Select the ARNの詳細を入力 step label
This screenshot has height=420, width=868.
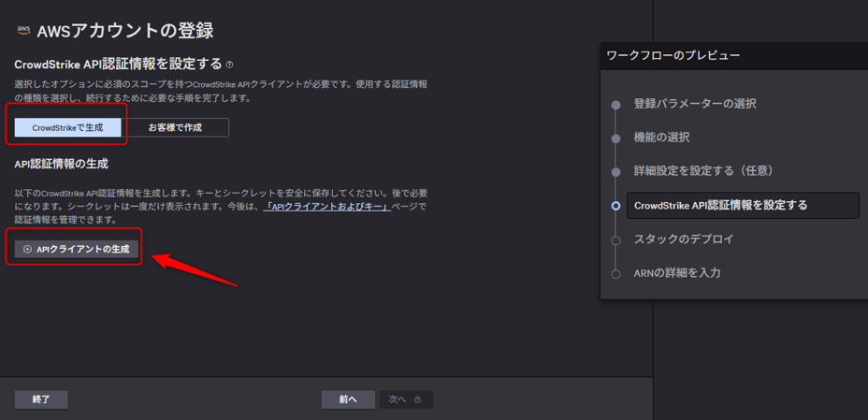[x=676, y=273]
